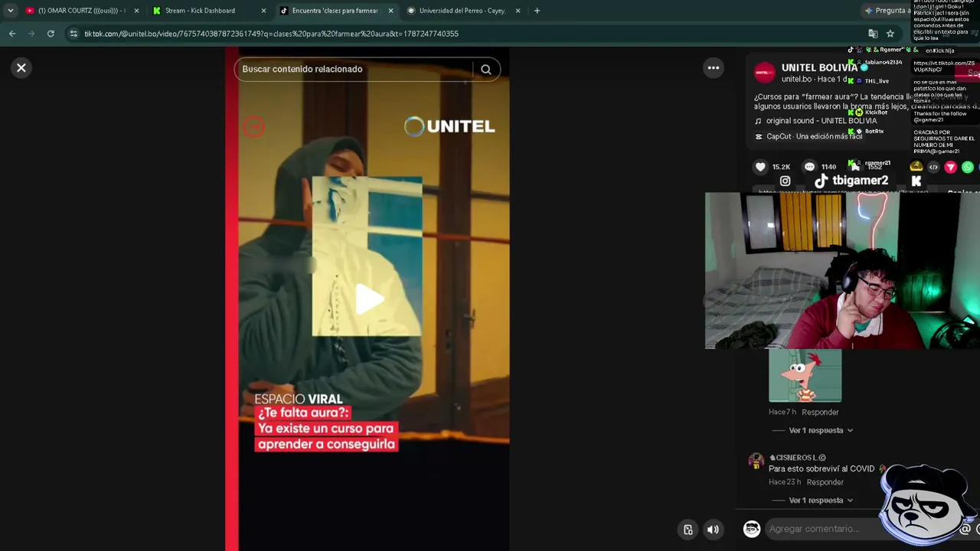
Task: Go back to the previous page
Action: click(x=12, y=34)
